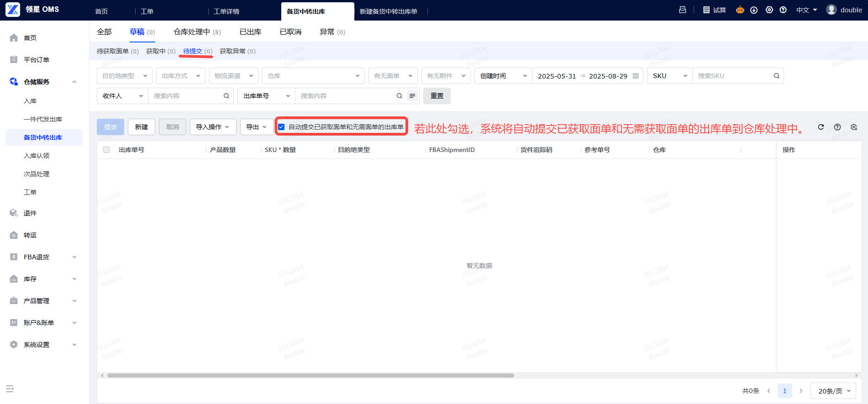Viewport: 868px width, 404px height.
Task: Switch to 仓库处理中 (8) tab
Action: 197,32
